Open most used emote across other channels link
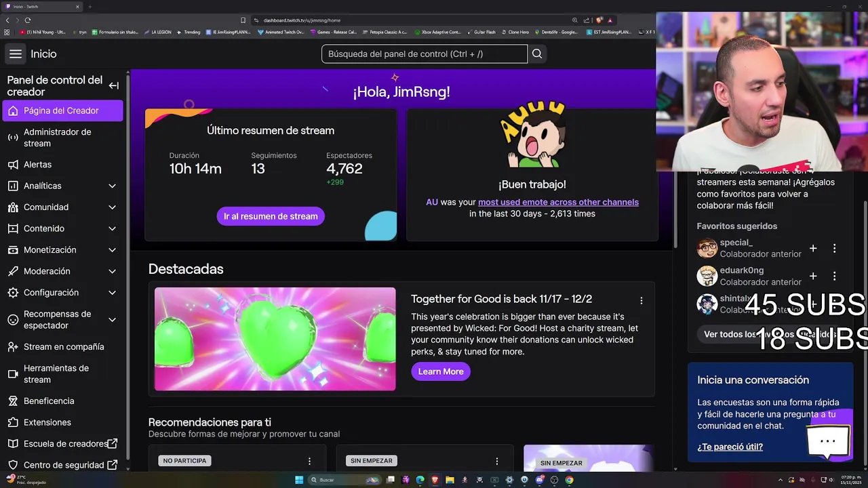 point(558,202)
